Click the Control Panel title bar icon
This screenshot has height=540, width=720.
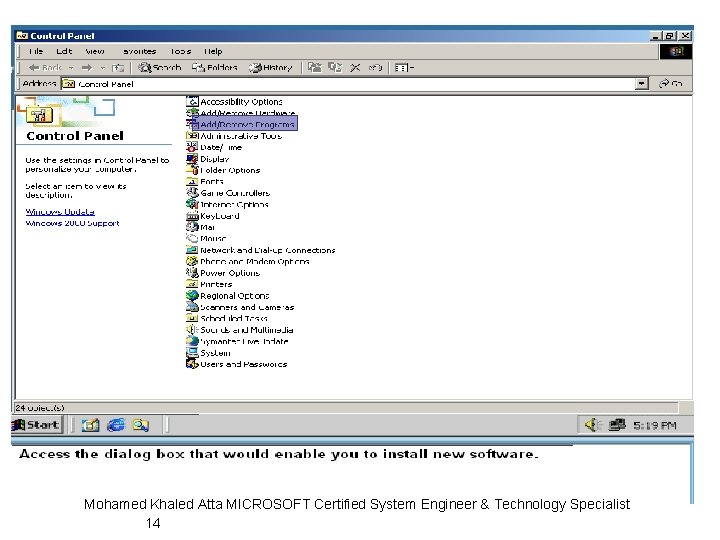[22, 36]
